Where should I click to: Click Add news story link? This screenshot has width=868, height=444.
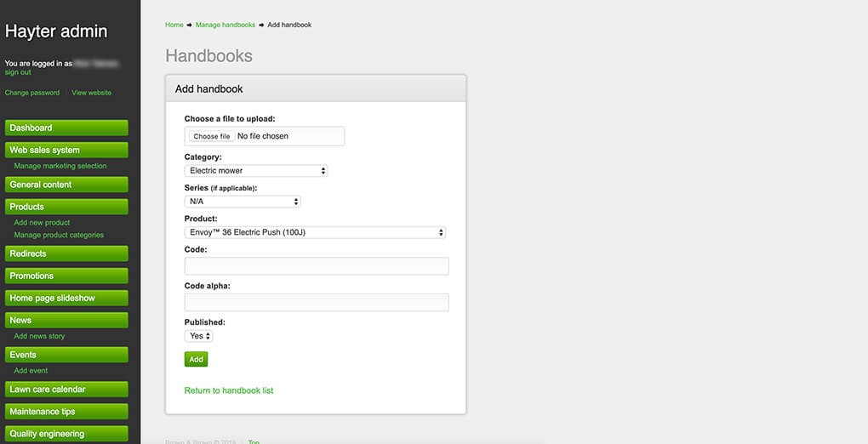39,336
